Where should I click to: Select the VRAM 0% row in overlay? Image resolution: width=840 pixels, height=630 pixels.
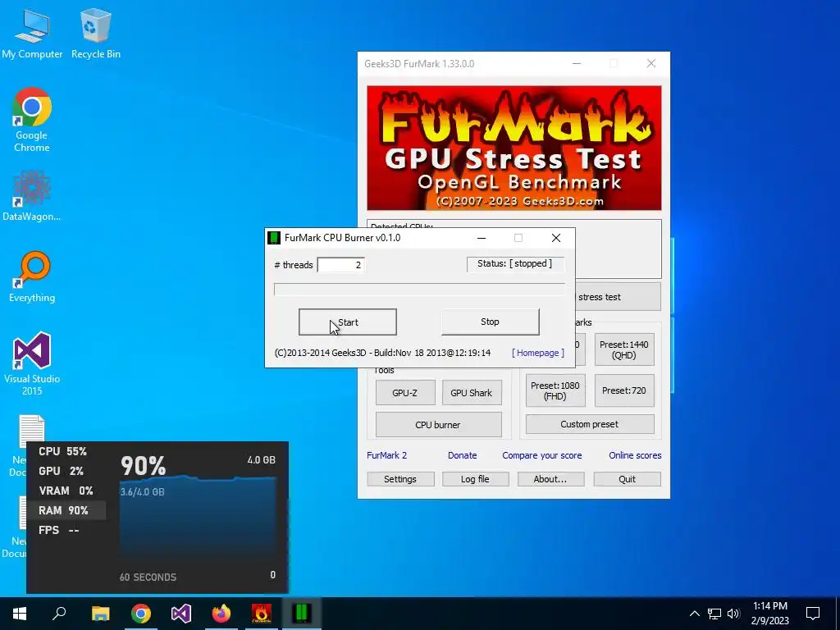click(66, 491)
